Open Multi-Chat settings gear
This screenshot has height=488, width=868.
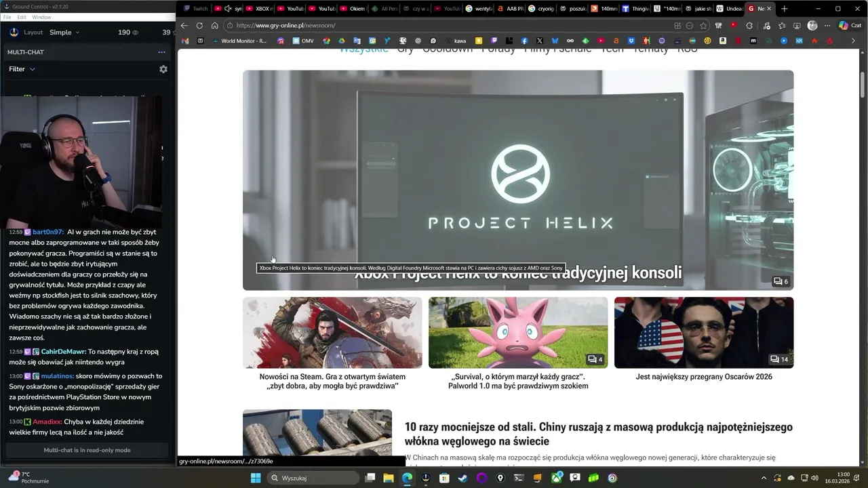tap(163, 69)
